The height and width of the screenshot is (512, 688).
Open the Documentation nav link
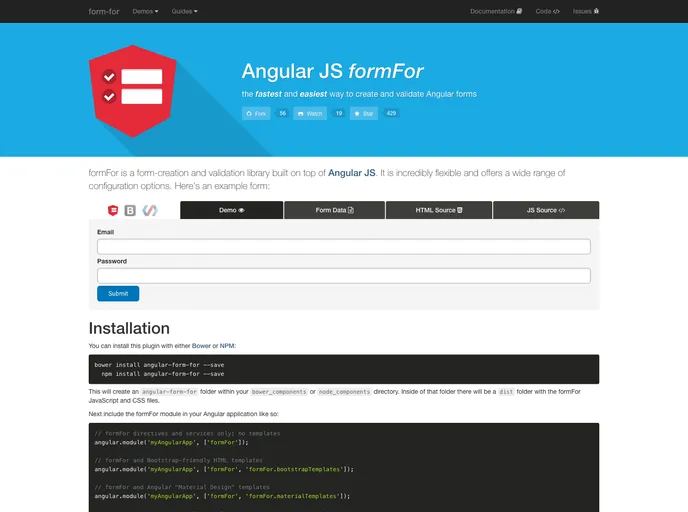(x=496, y=11)
